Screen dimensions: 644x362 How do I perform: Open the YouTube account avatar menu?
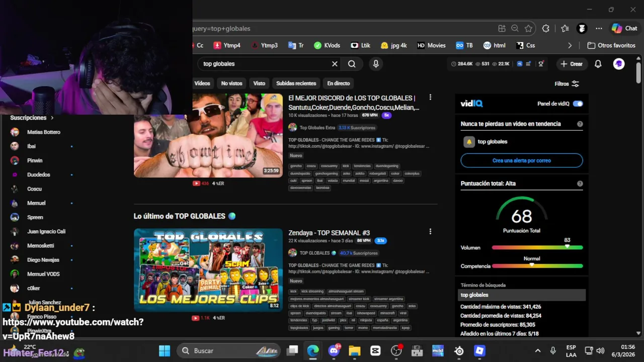[x=619, y=64]
